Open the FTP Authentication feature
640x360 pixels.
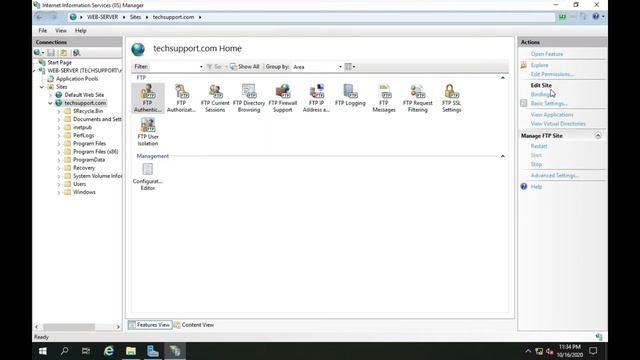tap(148, 98)
